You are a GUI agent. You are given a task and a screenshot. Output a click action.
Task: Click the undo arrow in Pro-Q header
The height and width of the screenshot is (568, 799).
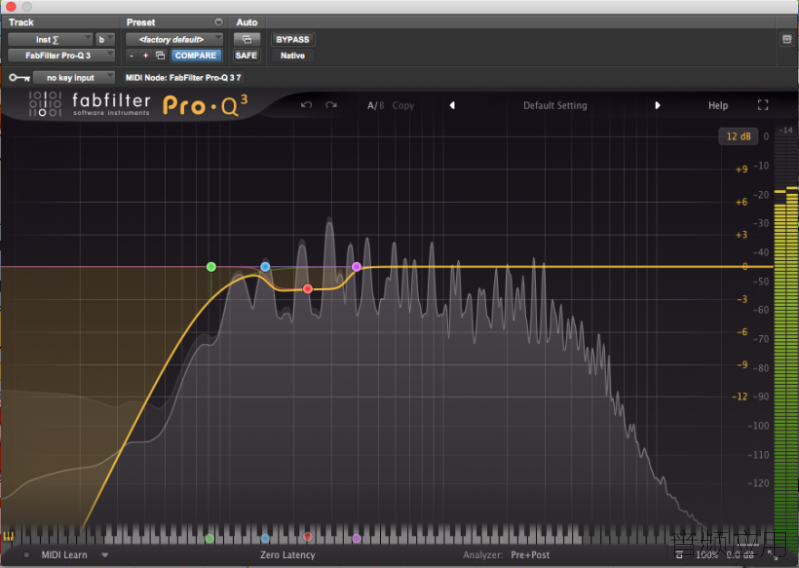pyautogui.click(x=306, y=105)
